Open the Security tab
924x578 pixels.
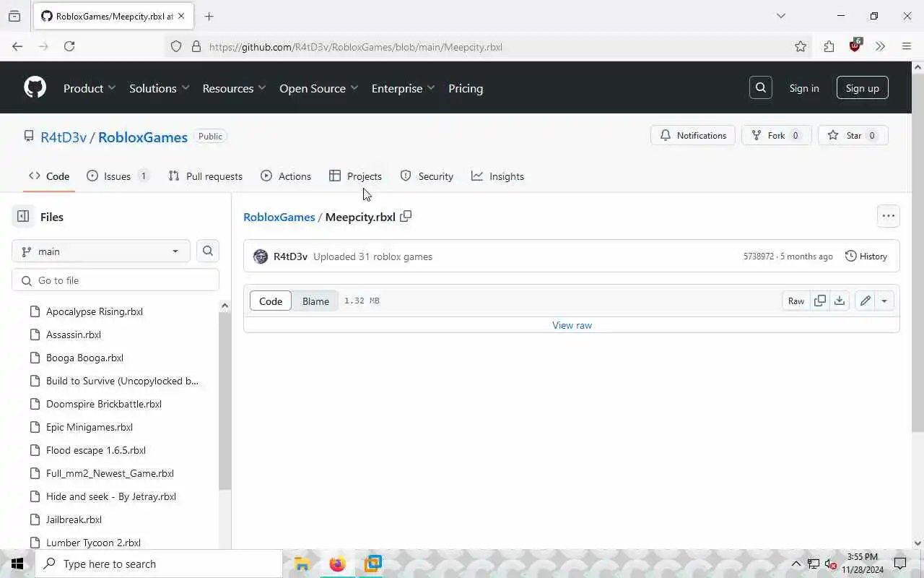point(427,176)
